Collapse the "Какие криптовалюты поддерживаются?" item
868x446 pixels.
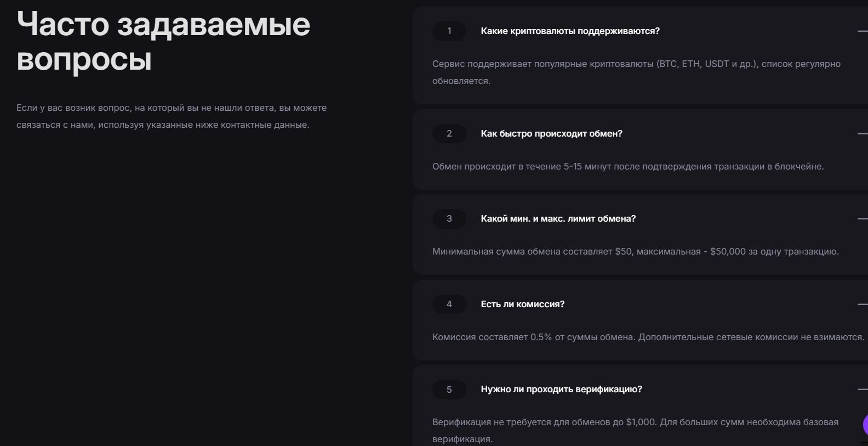tap(570, 31)
